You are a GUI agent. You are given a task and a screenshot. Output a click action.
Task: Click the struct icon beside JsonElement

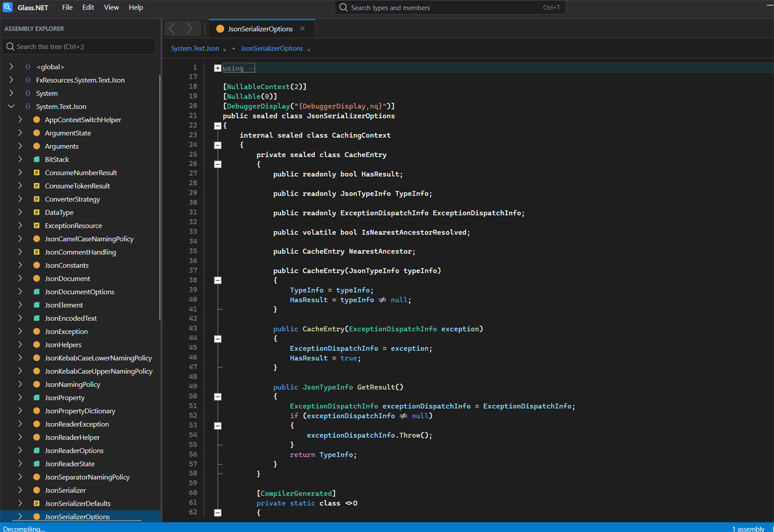[37, 305]
